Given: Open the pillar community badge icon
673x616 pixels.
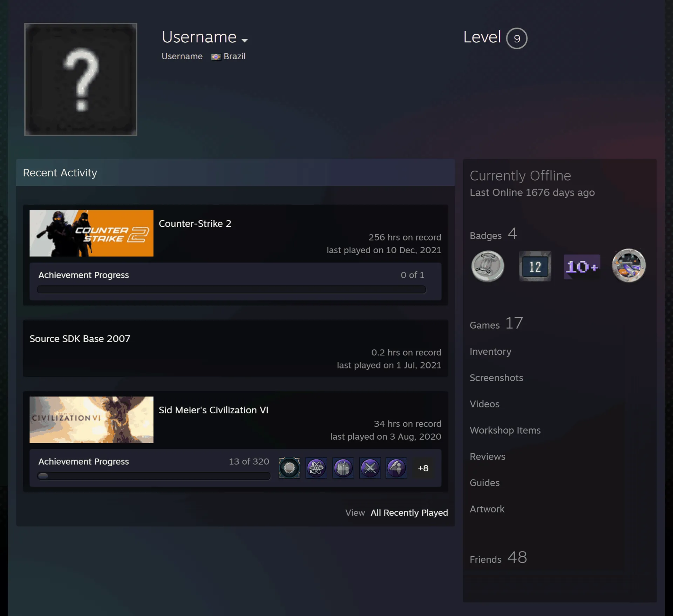Looking at the screenshot, I should (488, 266).
